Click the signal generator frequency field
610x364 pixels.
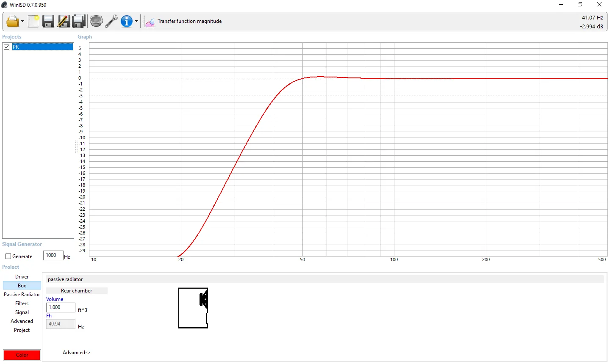click(x=53, y=255)
